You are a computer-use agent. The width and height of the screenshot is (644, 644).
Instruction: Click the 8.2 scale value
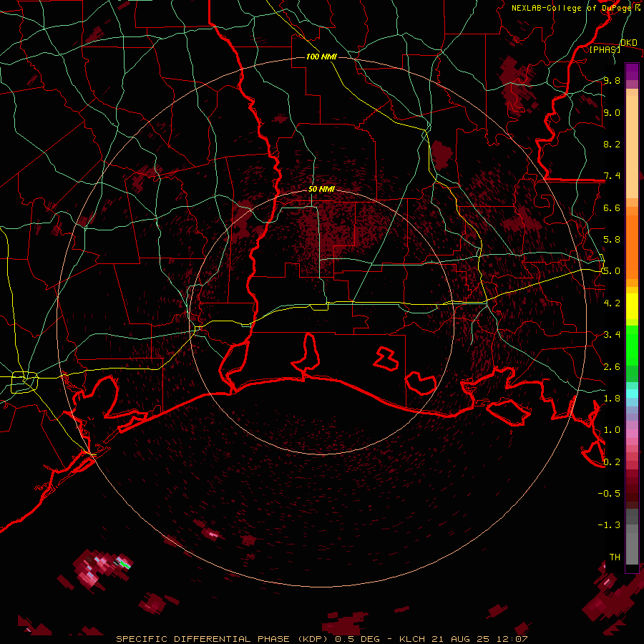tap(612, 144)
